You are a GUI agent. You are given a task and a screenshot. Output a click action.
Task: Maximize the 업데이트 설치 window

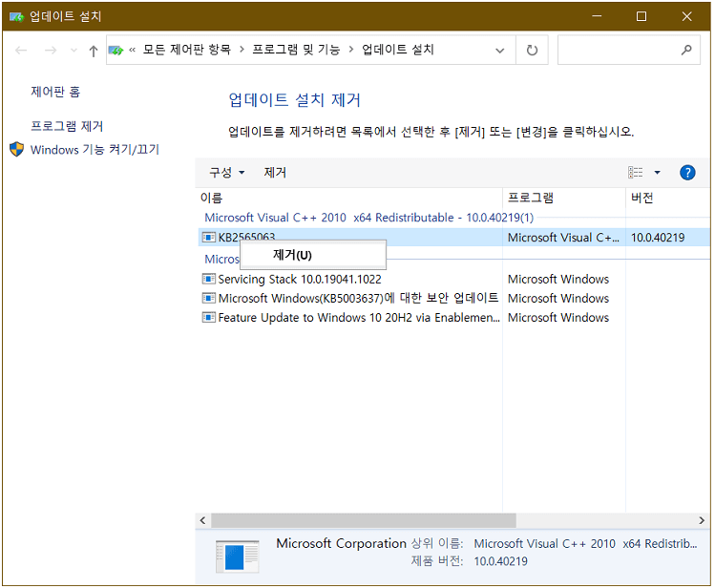(x=641, y=16)
